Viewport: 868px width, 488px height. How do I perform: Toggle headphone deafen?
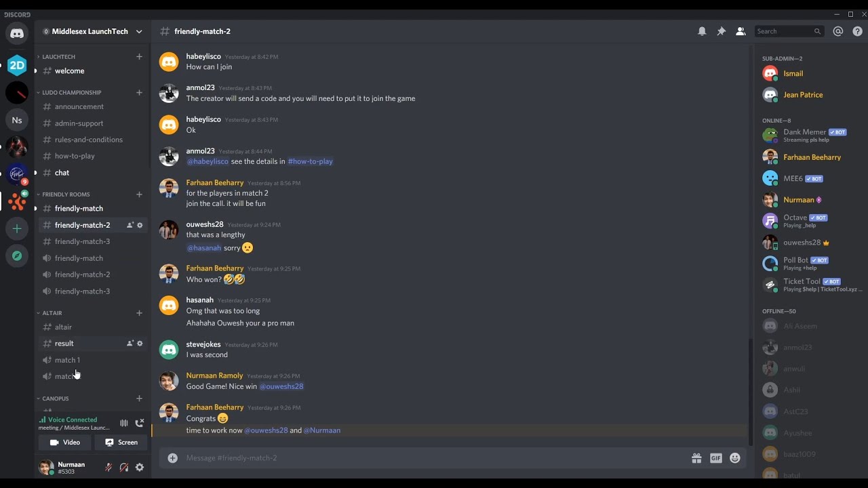point(124,467)
